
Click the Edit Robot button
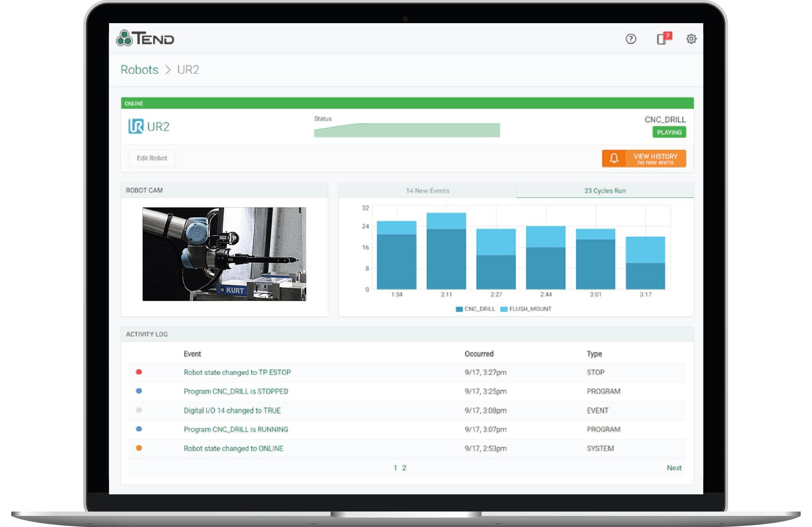pyautogui.click(x=152, y=158)
